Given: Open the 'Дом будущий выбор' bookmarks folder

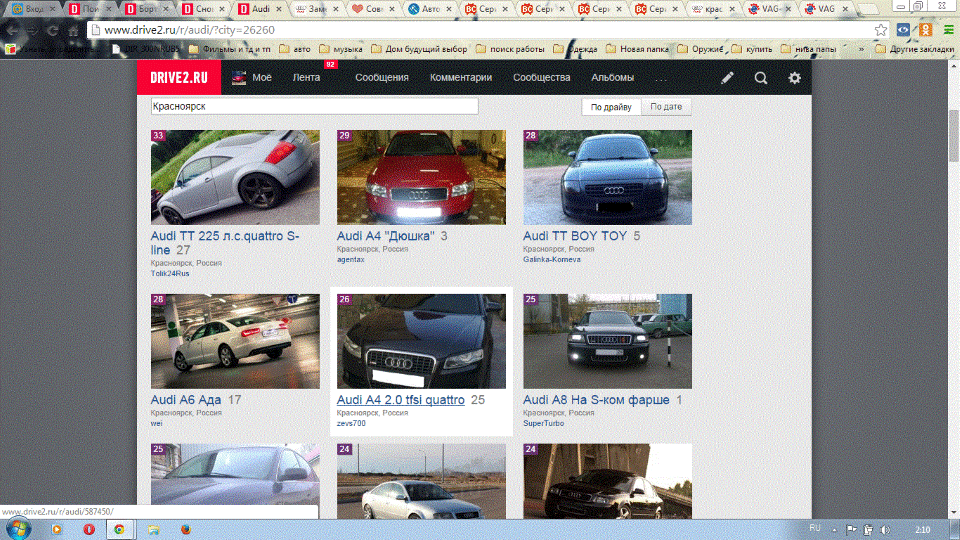Looking at the screenshot, I should click(x=419, y=49).
